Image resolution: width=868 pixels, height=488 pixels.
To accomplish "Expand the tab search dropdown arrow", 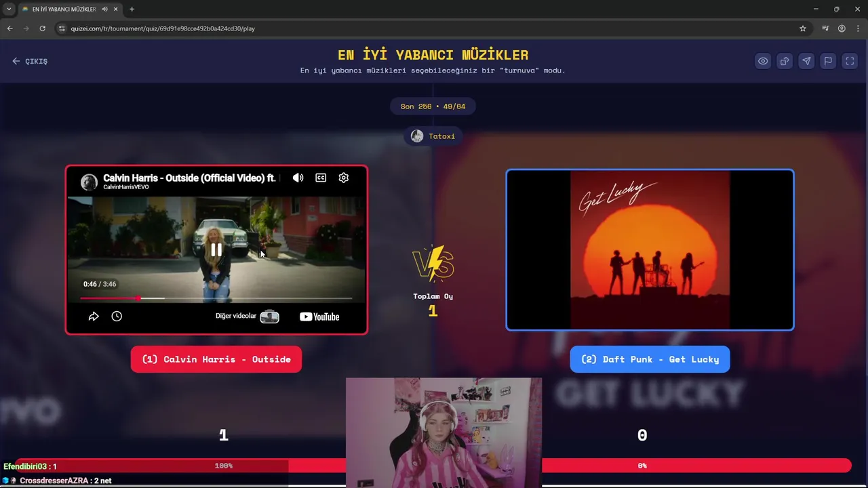I will (x=9, y=9).
